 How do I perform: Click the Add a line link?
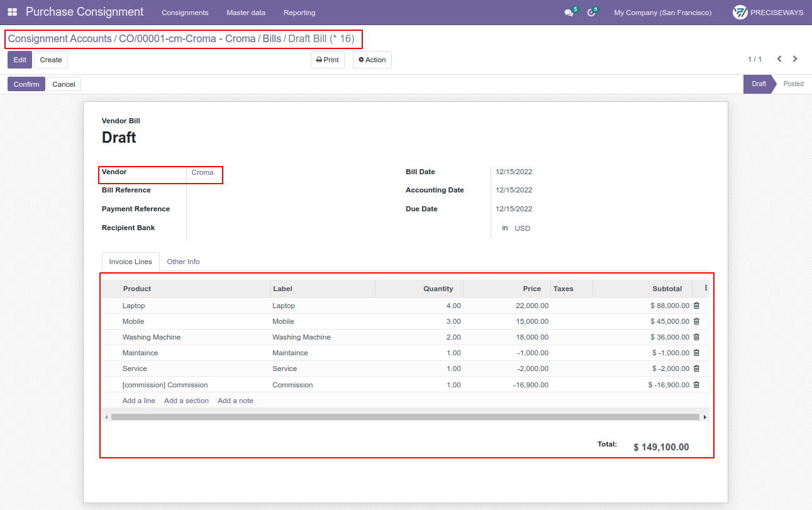point(139,401)
